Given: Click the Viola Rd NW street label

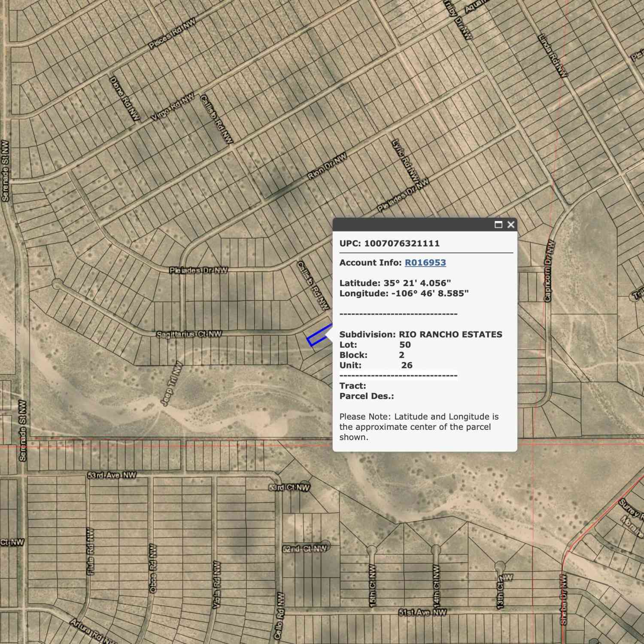Looking at the screenshot, I should (x=217, y=585).
